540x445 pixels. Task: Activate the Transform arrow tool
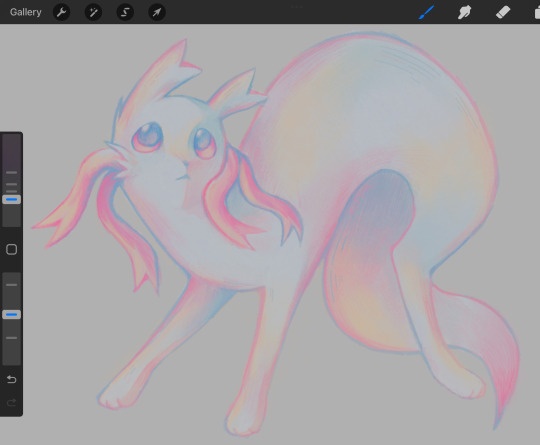coord(157,12)
